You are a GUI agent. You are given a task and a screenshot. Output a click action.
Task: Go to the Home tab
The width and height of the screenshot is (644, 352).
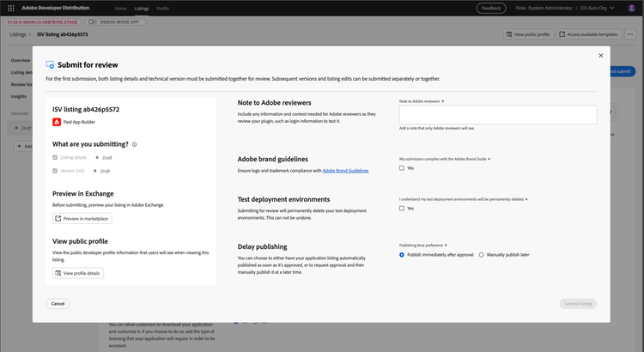tap(120, 9)
